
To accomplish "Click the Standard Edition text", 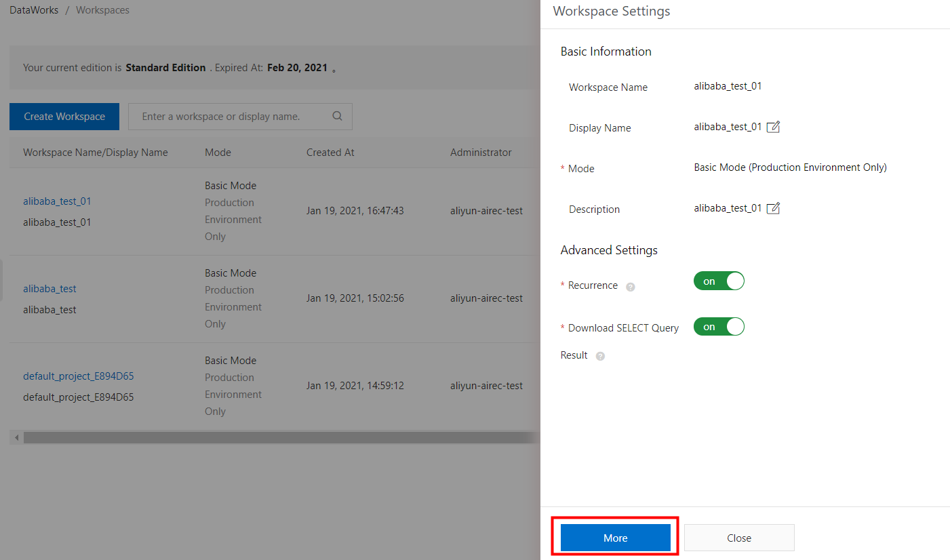I will click(165, 68).
